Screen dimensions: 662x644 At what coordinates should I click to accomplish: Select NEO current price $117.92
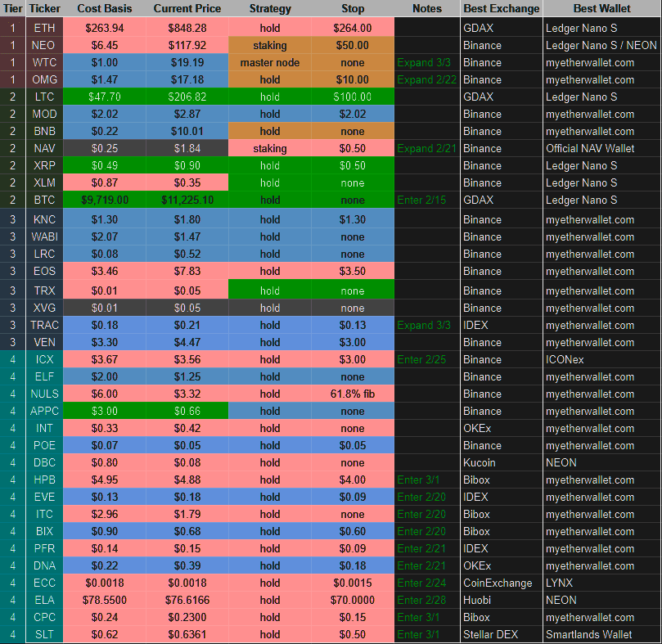click(187, 45)
